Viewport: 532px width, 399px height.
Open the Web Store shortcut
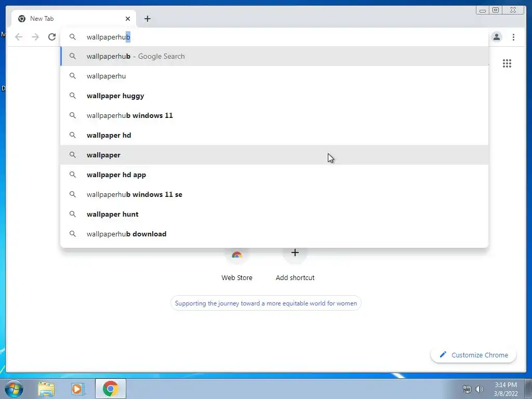coord(237,264)
